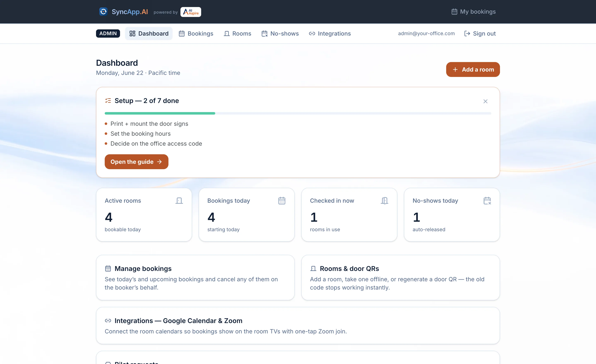Click the Sign out arrow icon

click(467, 34)
